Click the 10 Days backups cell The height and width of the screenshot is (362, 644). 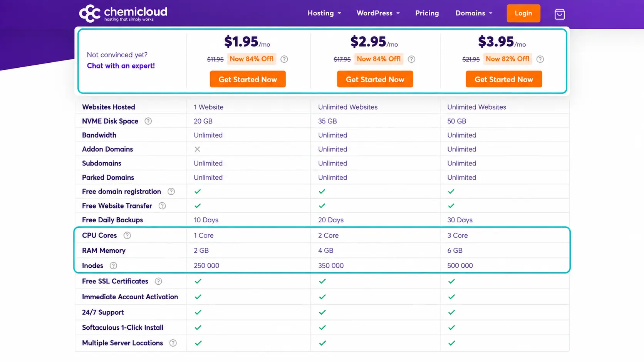click(x=206, y=220)
